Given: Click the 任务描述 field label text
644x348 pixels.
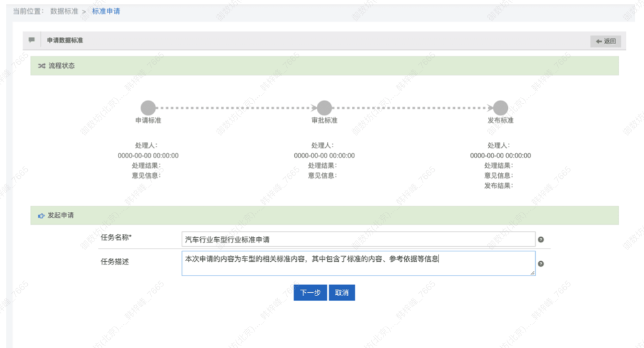Looking at the screenshot, I should [117, 262].
